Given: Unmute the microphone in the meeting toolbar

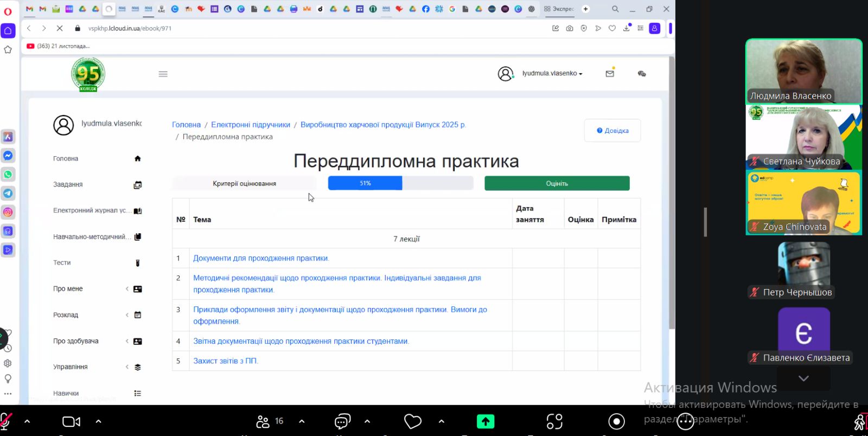Looking at the screenshot, I should pos(7,421).
